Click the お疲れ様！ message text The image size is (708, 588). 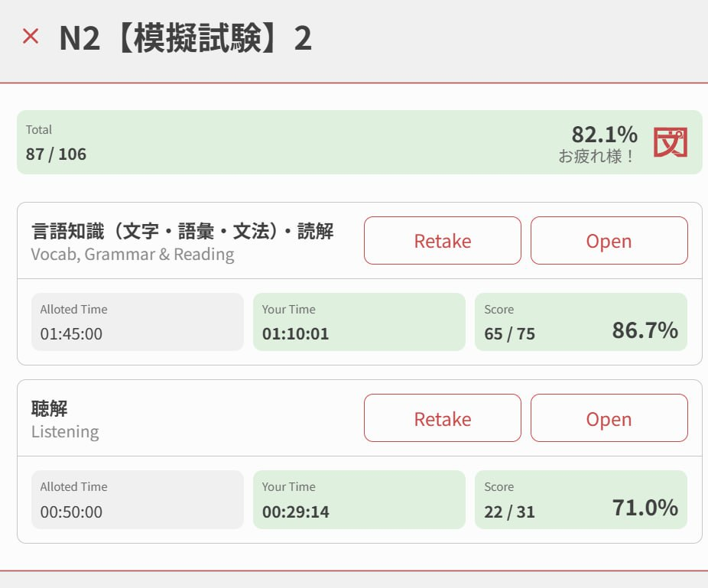(x=596, y=156)
